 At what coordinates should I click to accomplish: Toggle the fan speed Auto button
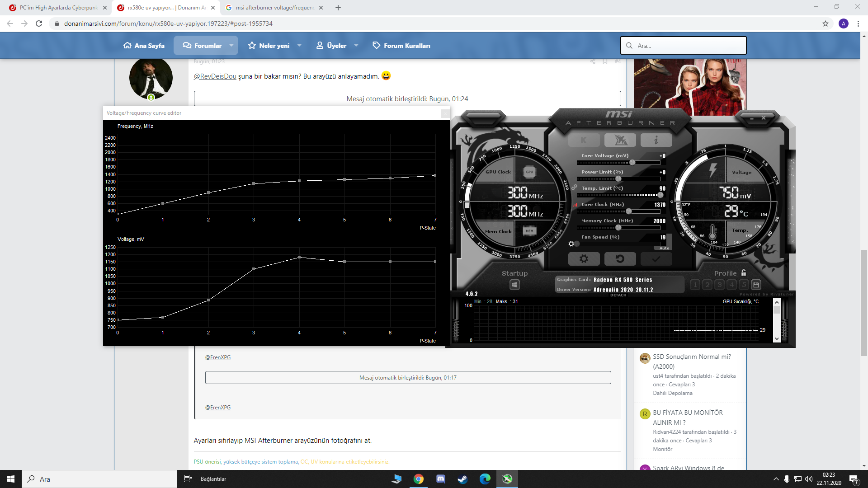(x=664, y=248)
